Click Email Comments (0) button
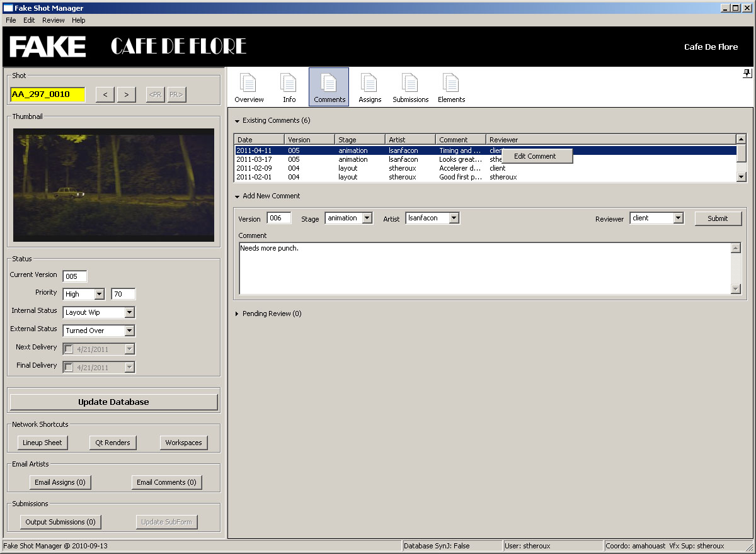The image size is (756, 554). pyautogui.click(x=166, y=482)
